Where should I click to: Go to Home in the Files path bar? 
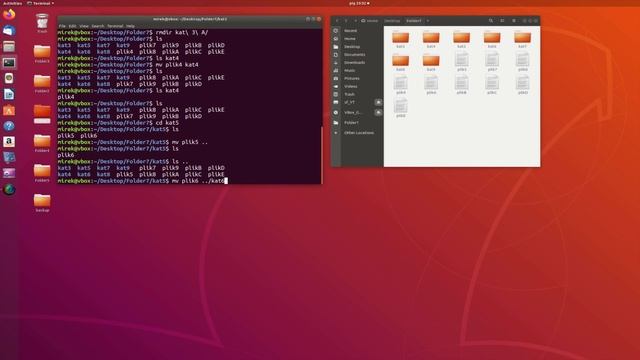[x=370, y=20]
